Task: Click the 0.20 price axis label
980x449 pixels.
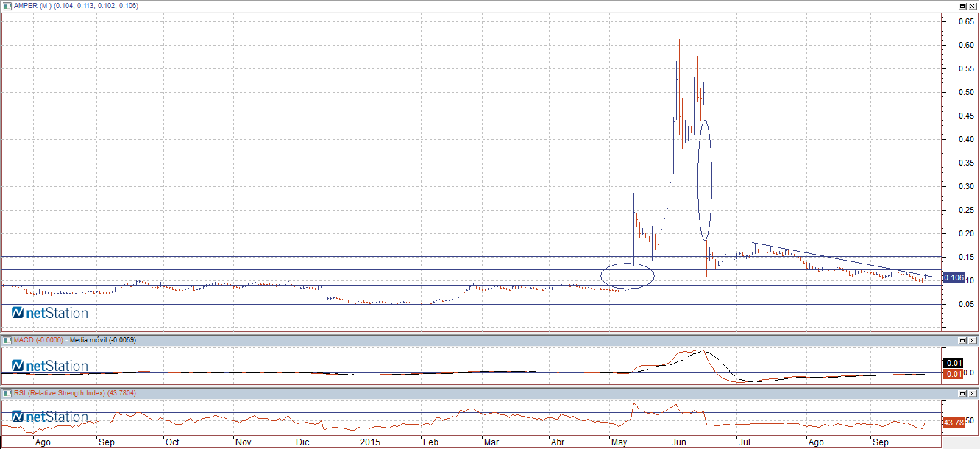Action: click(966, 233)
